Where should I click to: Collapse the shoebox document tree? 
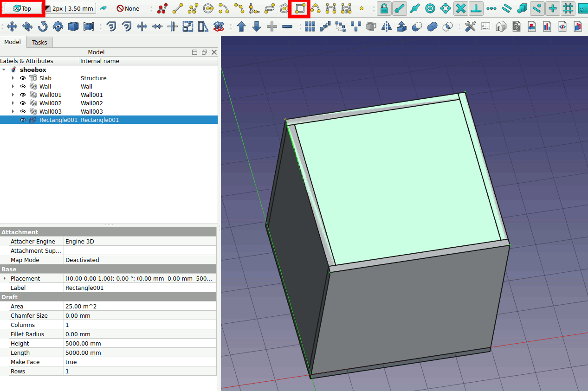coord(4,70)
